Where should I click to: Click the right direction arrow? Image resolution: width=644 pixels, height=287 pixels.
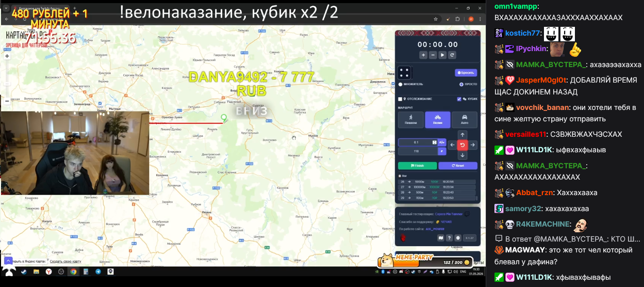(x=472, y=145)
